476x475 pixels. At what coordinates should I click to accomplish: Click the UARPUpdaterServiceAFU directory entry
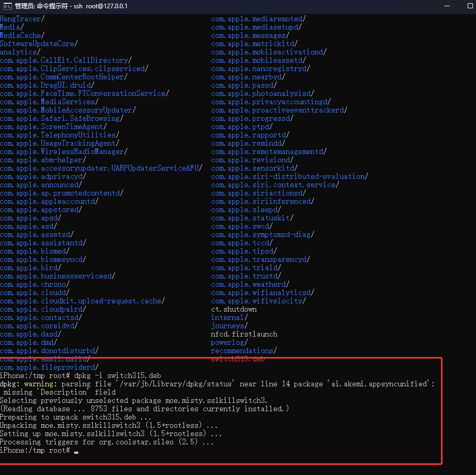tap(101, 168)
